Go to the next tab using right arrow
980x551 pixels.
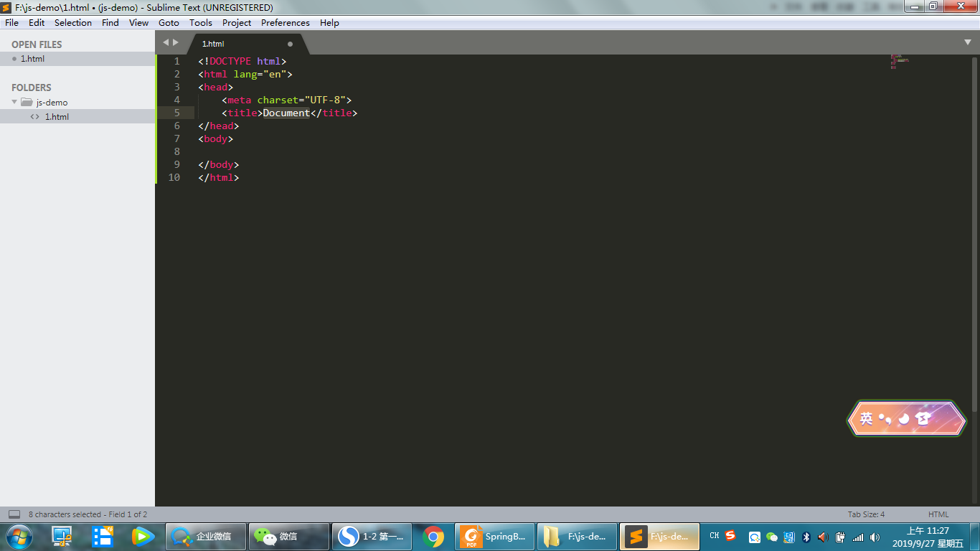[x=176, y=43]
